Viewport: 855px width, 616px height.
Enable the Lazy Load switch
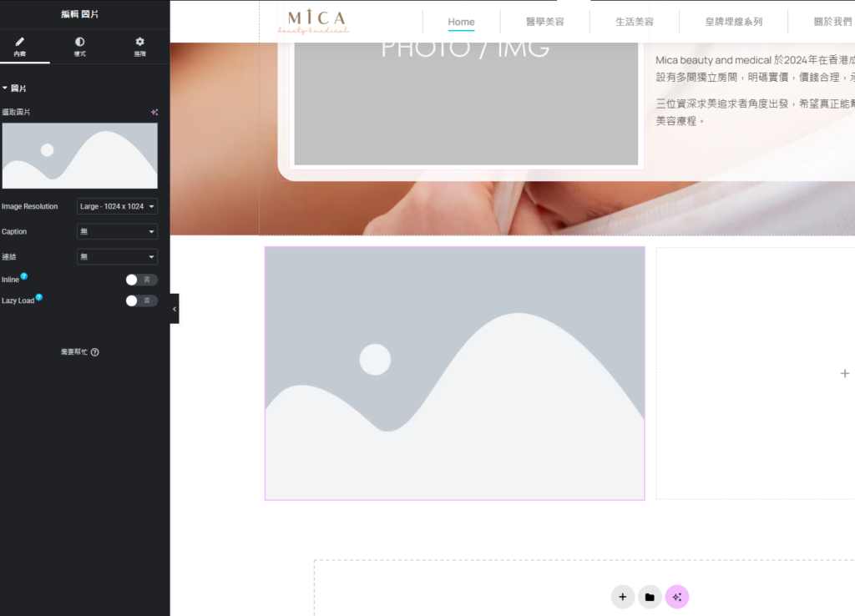141,300
